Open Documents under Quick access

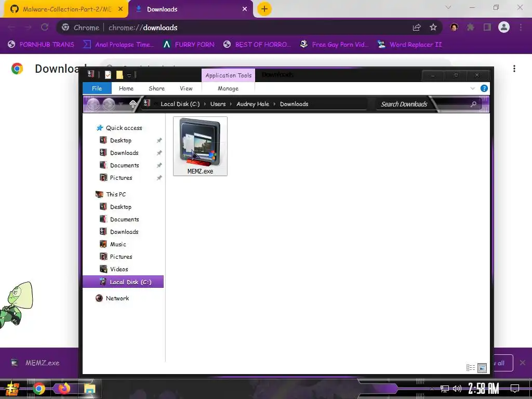(125, 165)
